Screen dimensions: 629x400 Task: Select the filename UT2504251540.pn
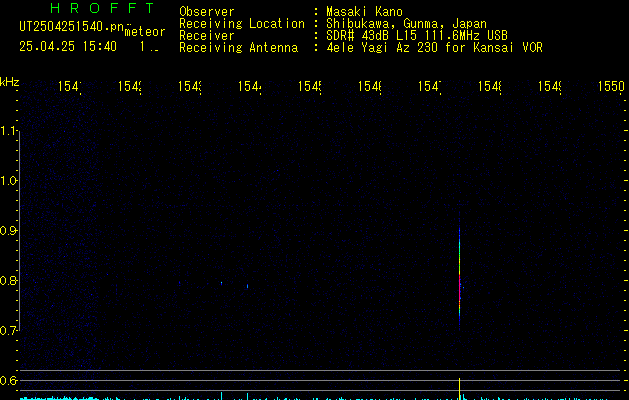click(71, 27)
